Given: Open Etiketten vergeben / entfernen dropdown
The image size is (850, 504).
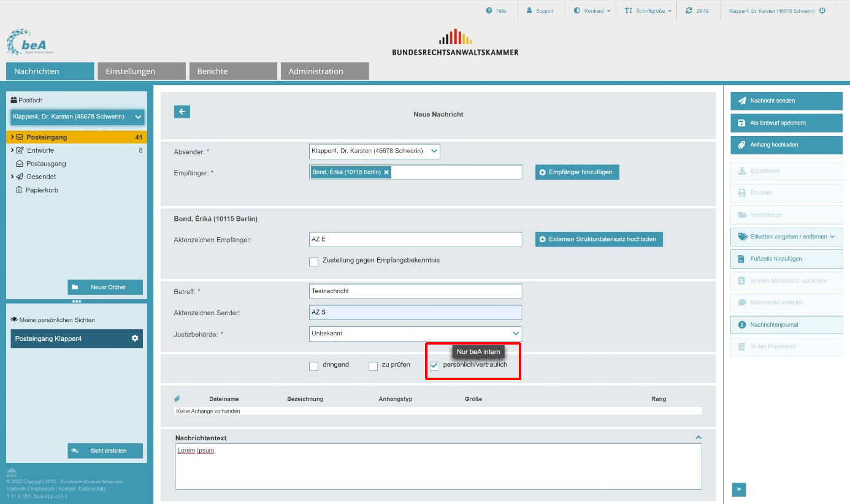Looking at the screenshot, I should pos(786,237).
